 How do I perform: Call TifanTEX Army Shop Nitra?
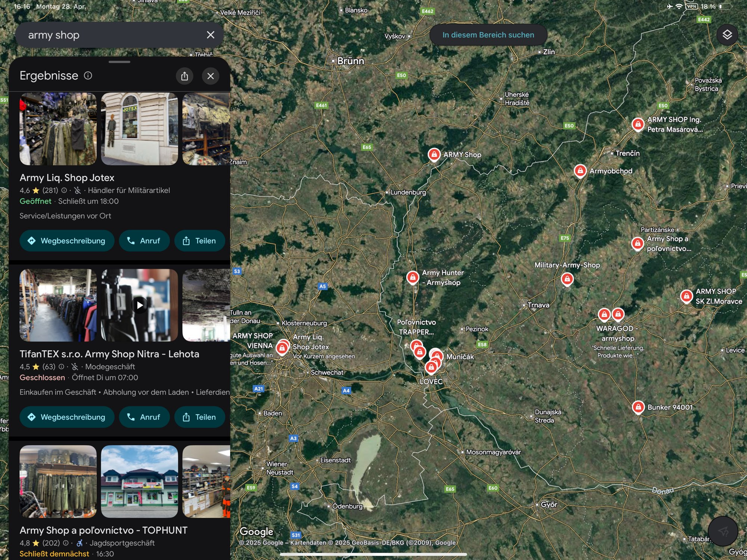coord(144,417)
